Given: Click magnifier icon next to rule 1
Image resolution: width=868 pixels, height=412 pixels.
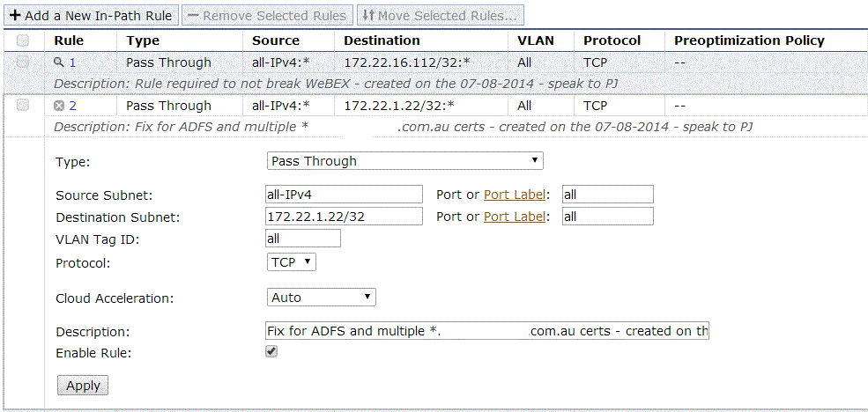Looking at the screenshot, I should (x=59, y=63).
